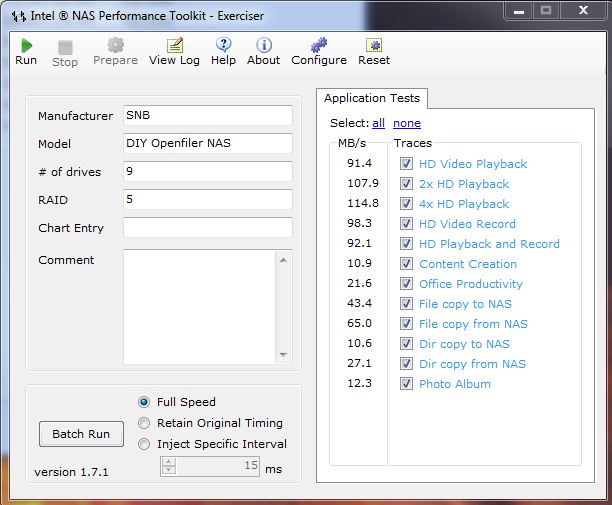612x505 pixels.
Task: Click the app icon in title bar
Action: 19,16
